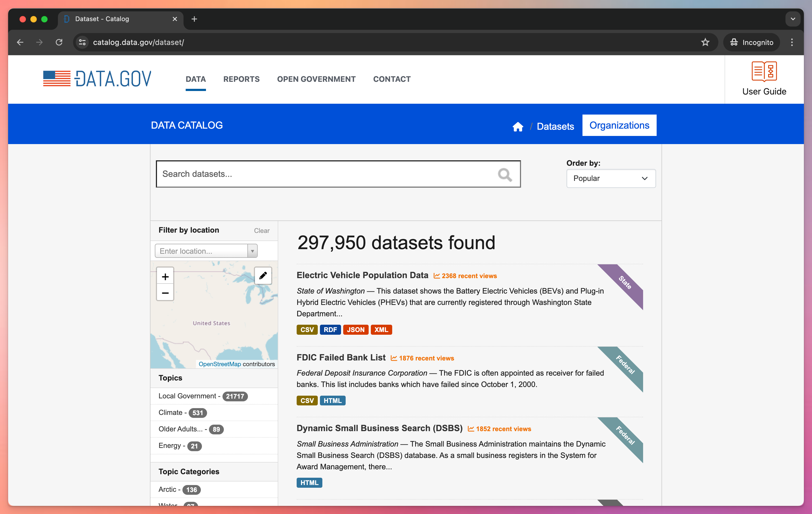Screen dimensions: 812x514
Task: Click CSV badge of FDIC dataset
Action: (307, 400)
